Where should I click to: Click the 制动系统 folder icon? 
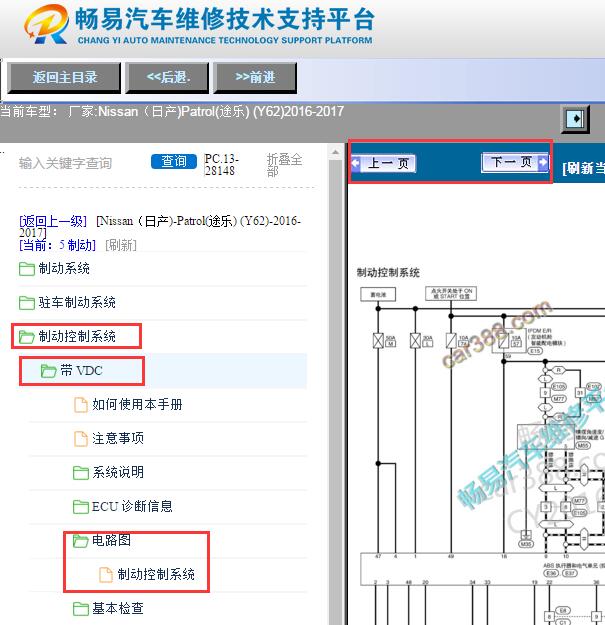pos(27,269)
